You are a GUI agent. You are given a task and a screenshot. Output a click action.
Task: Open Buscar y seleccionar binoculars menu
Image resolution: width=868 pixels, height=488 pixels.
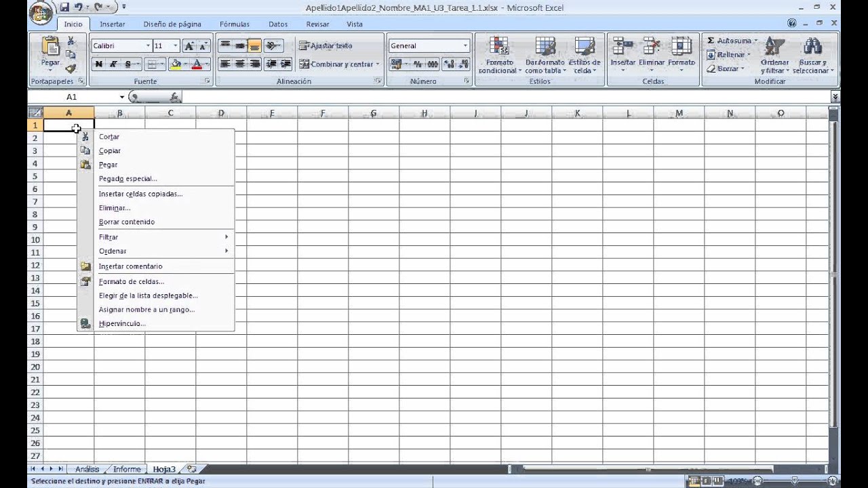pos(812,56)
